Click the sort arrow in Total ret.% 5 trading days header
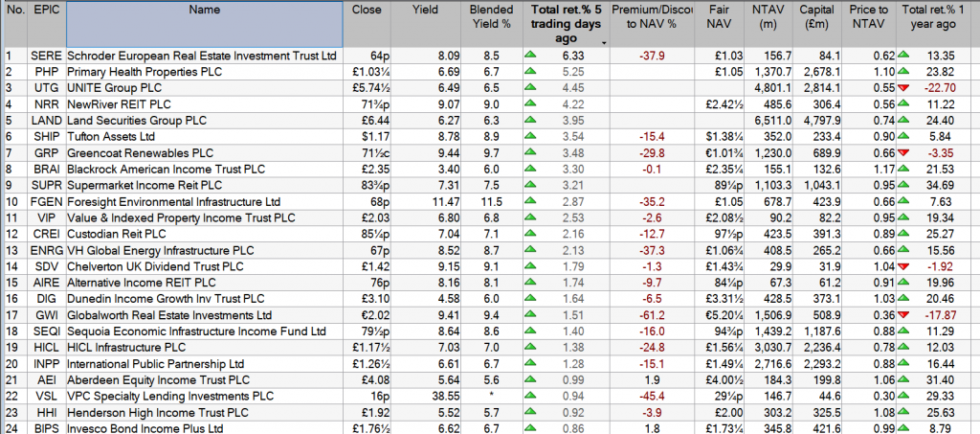The width and height of the screenshot is (980, 434). point(603,42)
